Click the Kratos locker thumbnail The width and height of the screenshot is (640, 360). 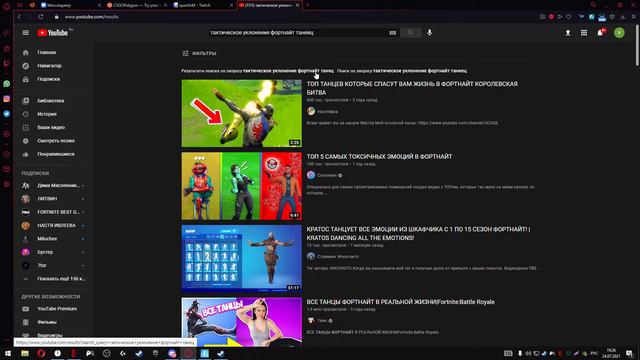tap(242, 259)
